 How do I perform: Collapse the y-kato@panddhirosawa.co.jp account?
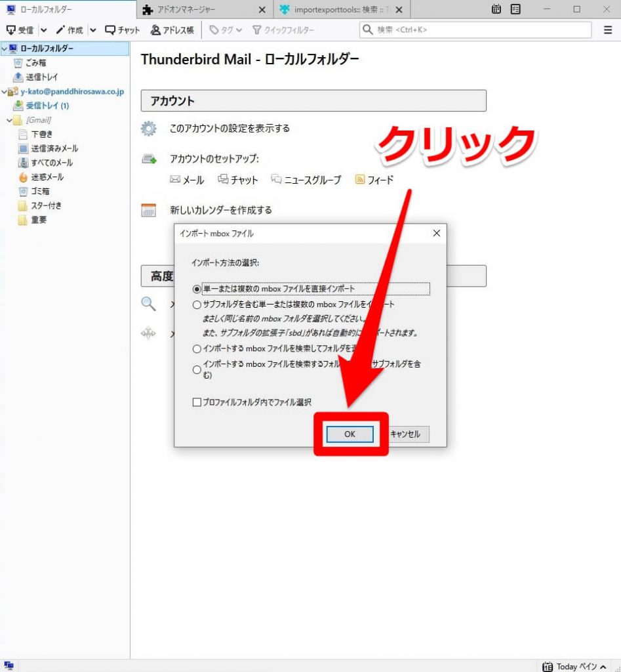5,92
